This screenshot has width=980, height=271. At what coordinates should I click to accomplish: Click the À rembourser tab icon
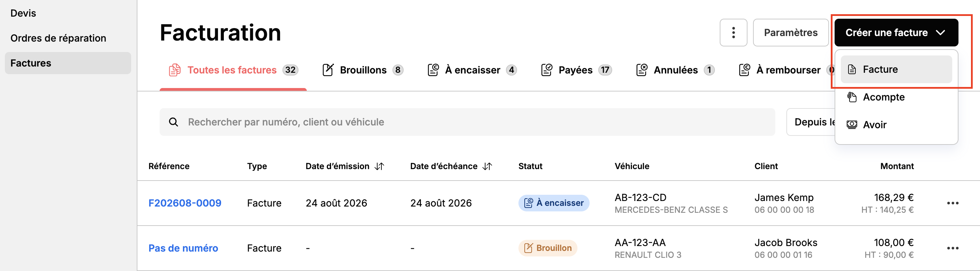click(x=744, y=70)
